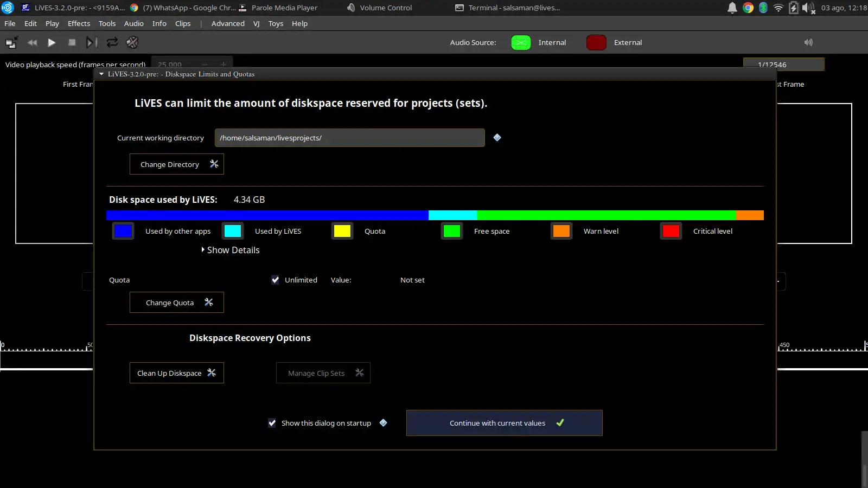Viewport: 868px width, 488px height.
Task: Click the yellow Quota color swatch
Action: pyautogui.click(x=342, y=231)
